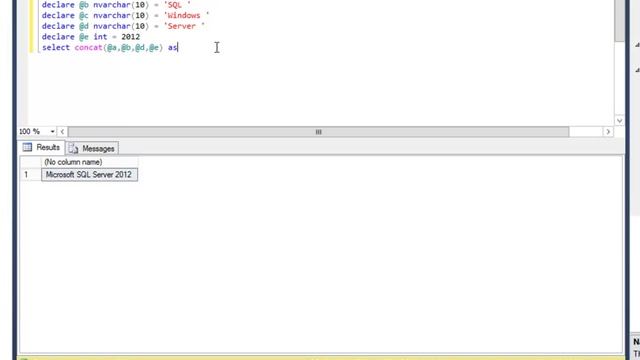Click the @d variable in declare line

[x=84, y=26]
